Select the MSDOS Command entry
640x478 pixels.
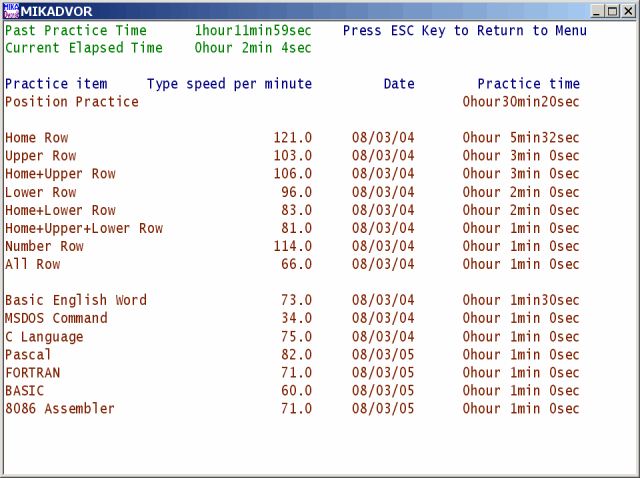(x=292, y=318)
